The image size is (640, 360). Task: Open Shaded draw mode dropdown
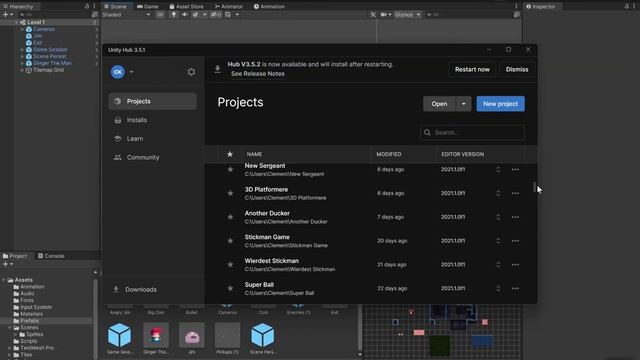point(126,15)
